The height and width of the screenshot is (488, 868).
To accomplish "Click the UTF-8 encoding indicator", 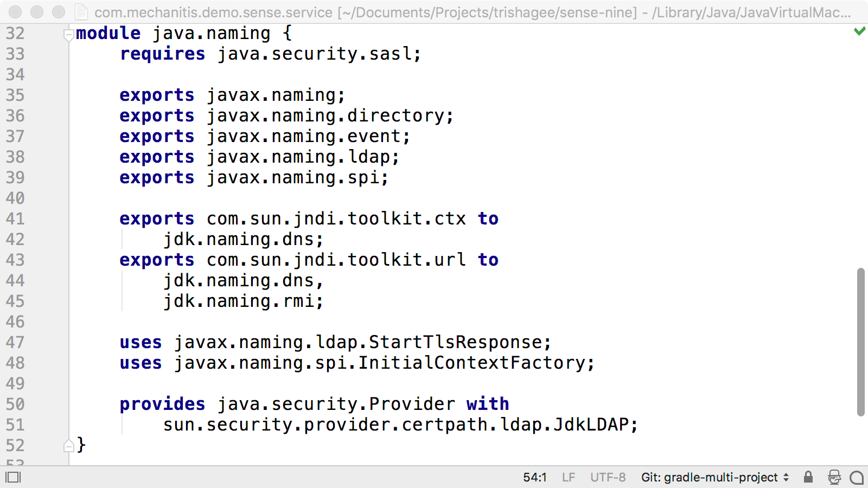I will coord(608,477).
